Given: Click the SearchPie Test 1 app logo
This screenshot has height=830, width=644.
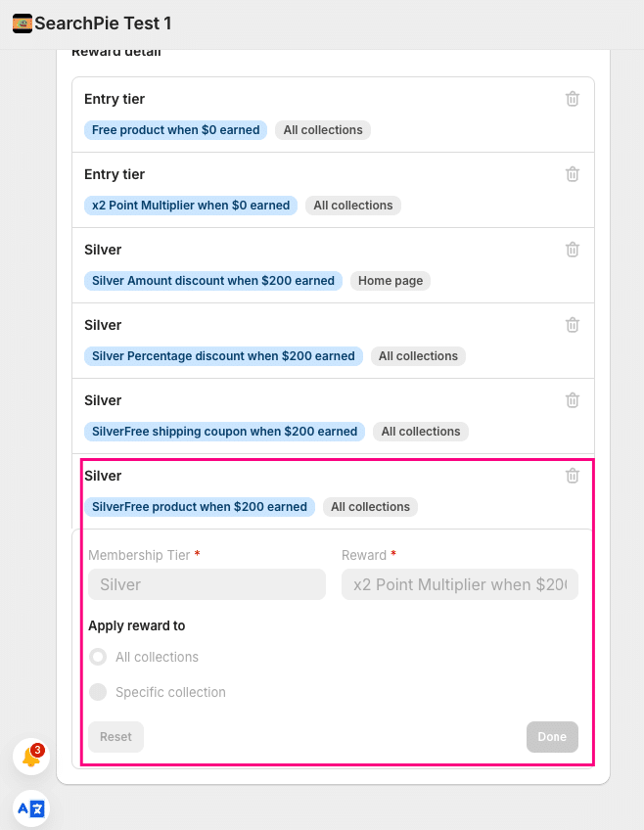Looking at the screenshot, I should [x=23, y=23].
